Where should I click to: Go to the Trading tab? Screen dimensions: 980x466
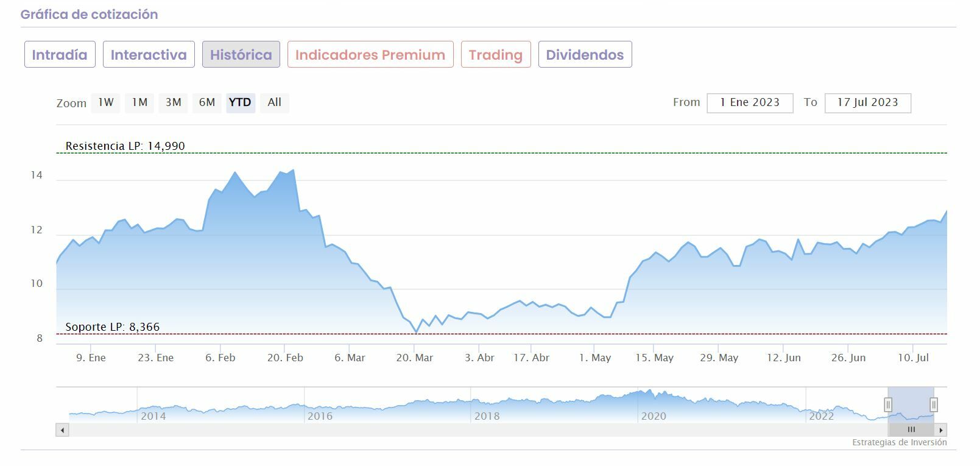tap(496, 55)
